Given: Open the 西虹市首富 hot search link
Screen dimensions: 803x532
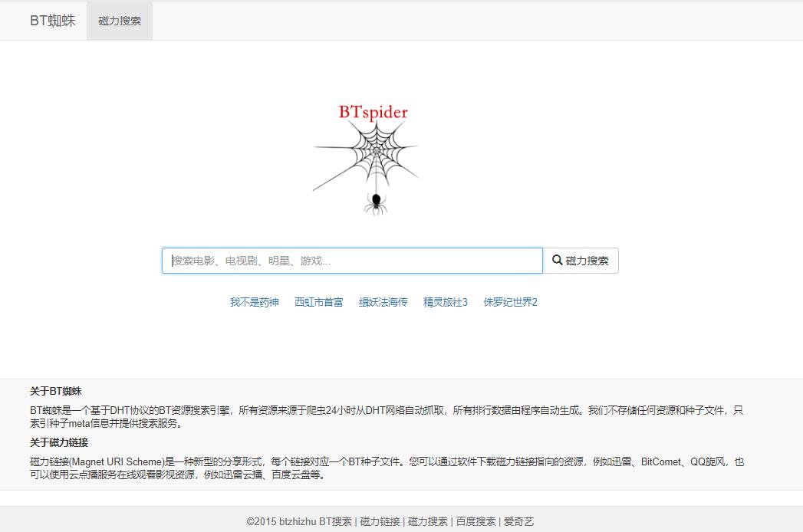Looking at the screenshot, I should point(320,302).
